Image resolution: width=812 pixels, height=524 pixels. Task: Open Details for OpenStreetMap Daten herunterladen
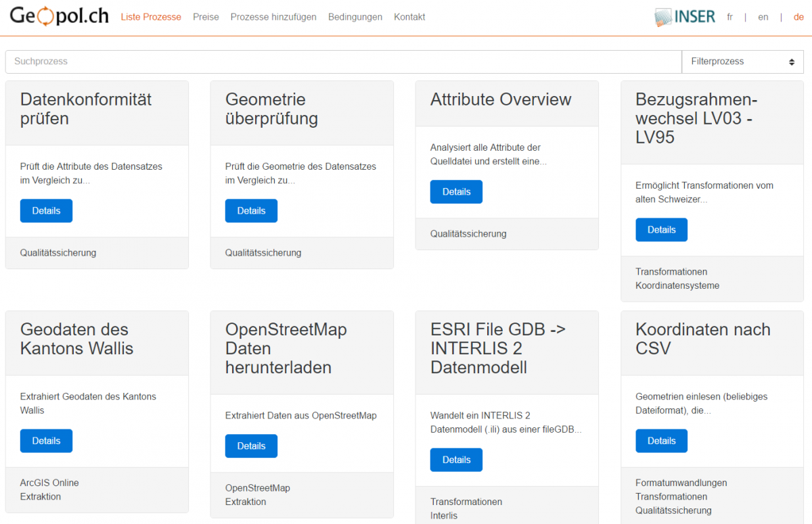click(251, 446)
